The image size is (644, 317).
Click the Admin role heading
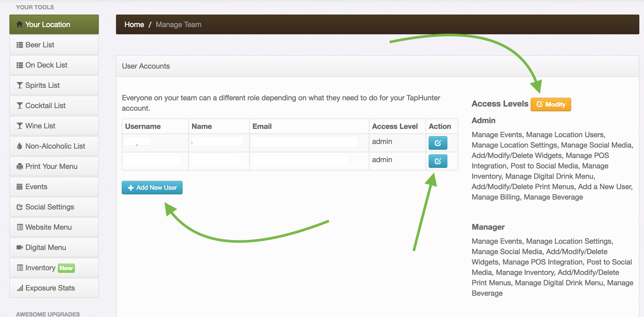point(484,120)
